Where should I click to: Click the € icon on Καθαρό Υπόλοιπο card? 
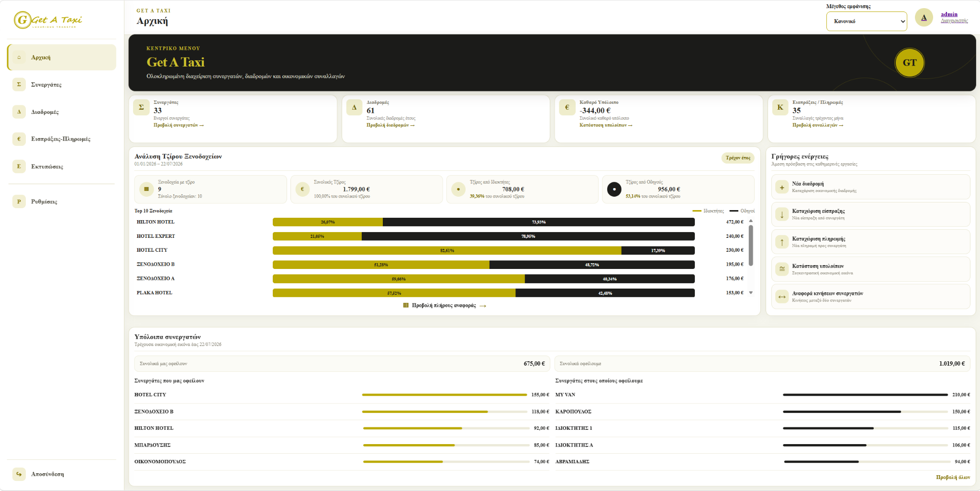[x=567, y=107]
